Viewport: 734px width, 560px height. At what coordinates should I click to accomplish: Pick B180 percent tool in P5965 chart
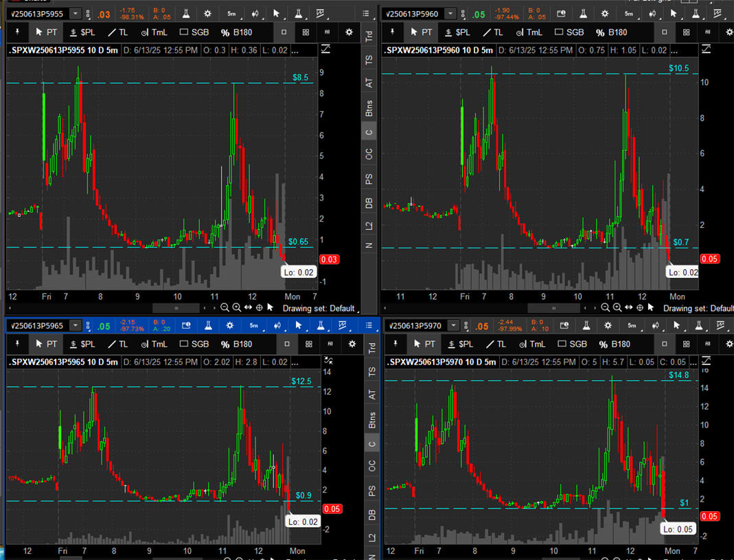click(236, 344)
